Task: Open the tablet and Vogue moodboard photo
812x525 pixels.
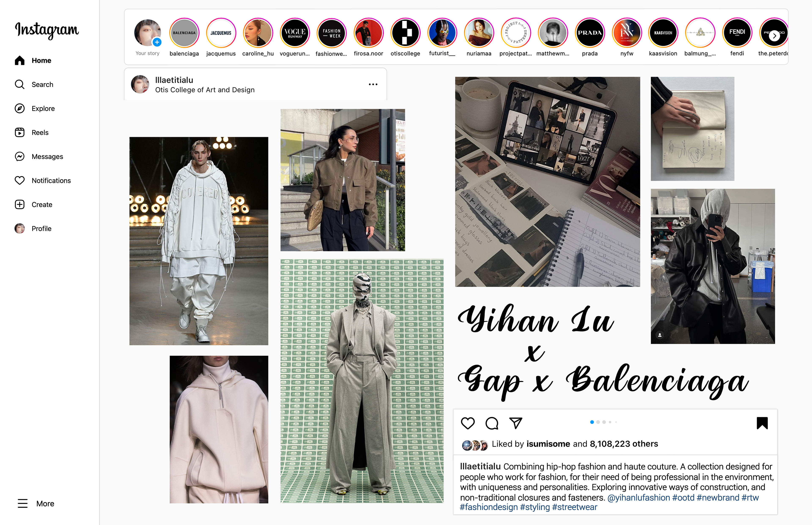Action: click(548, 182)
